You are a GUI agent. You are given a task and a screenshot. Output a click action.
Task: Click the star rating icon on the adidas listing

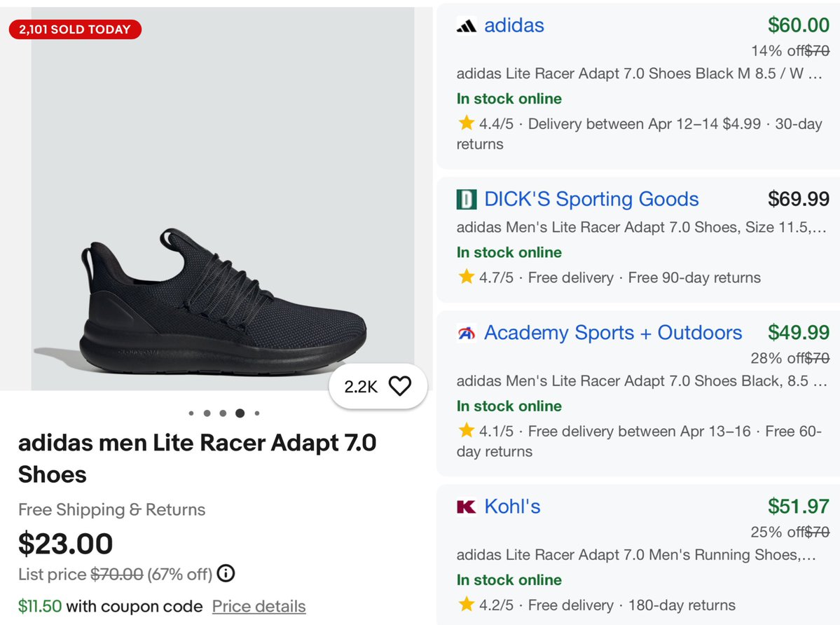coord(466,123)
